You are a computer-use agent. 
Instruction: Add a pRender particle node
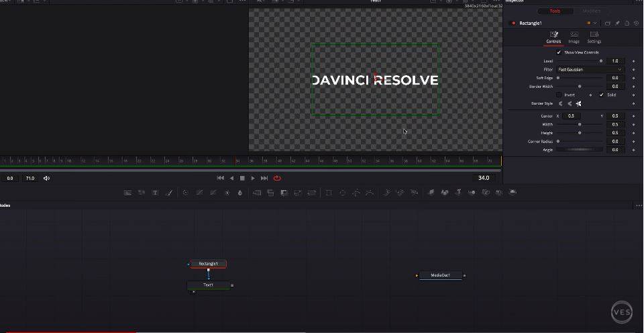click(414, 193)
